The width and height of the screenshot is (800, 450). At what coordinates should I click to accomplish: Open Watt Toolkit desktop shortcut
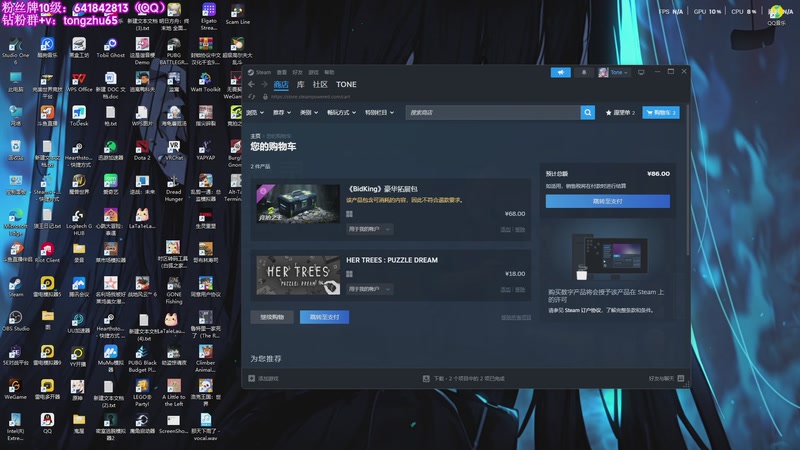pyautogui.click(x=205, y=83)
